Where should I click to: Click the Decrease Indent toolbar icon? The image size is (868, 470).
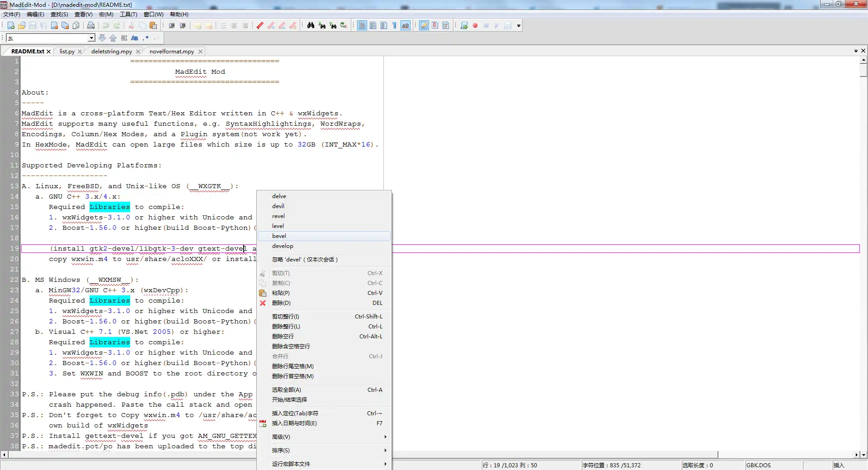pos(183,26)
